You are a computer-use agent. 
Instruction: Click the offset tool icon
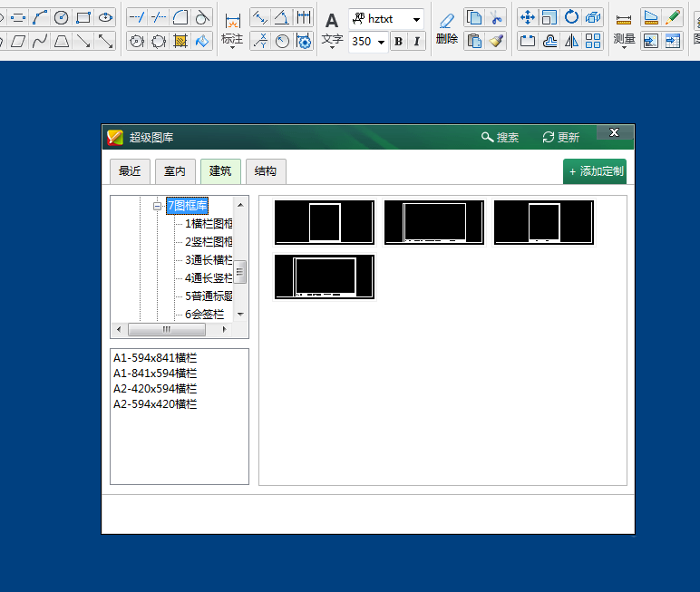(549, 42)
